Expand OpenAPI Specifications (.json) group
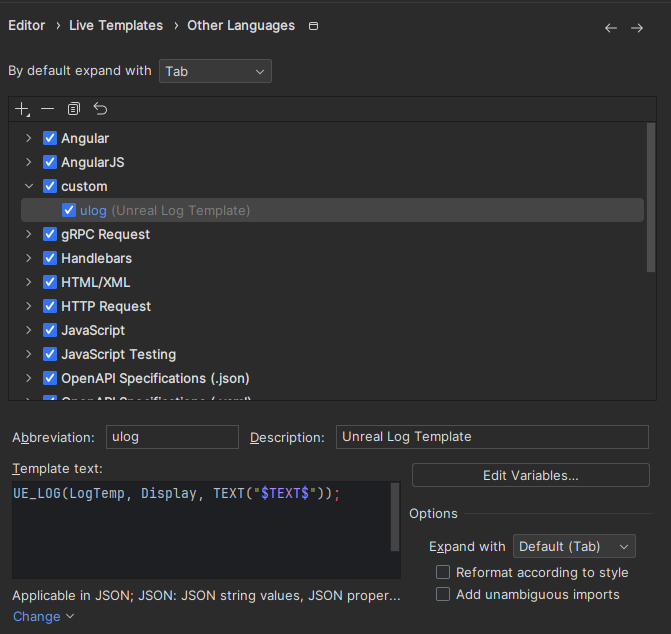This screenshot has height=634, width=671. coord(29,378)
